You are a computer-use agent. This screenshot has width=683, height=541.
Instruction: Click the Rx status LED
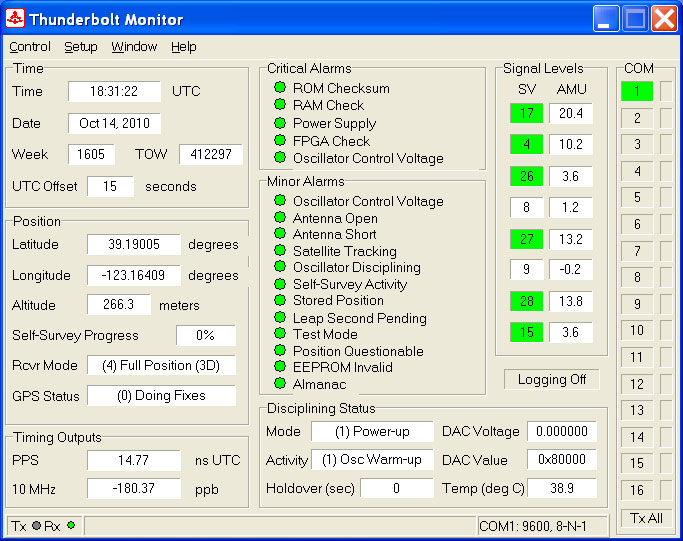click(71, 525)
